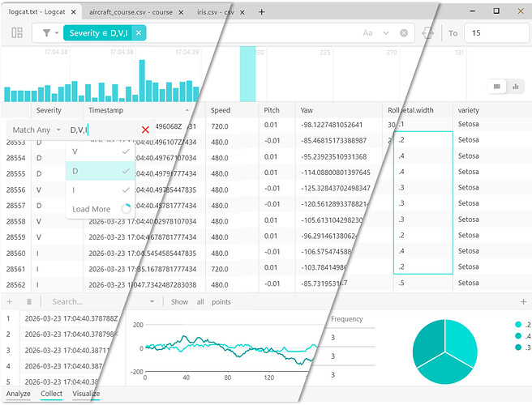This screenshot has width=532, height=405.
Task: Expand the Match Any dropdown
Action: [x=36, y=130]
